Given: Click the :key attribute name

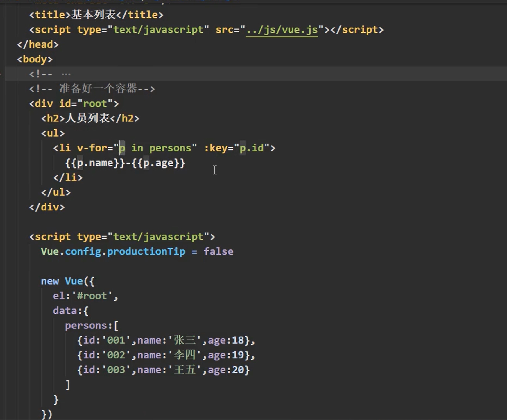Looking at the screenshot, I should [216, 148].
